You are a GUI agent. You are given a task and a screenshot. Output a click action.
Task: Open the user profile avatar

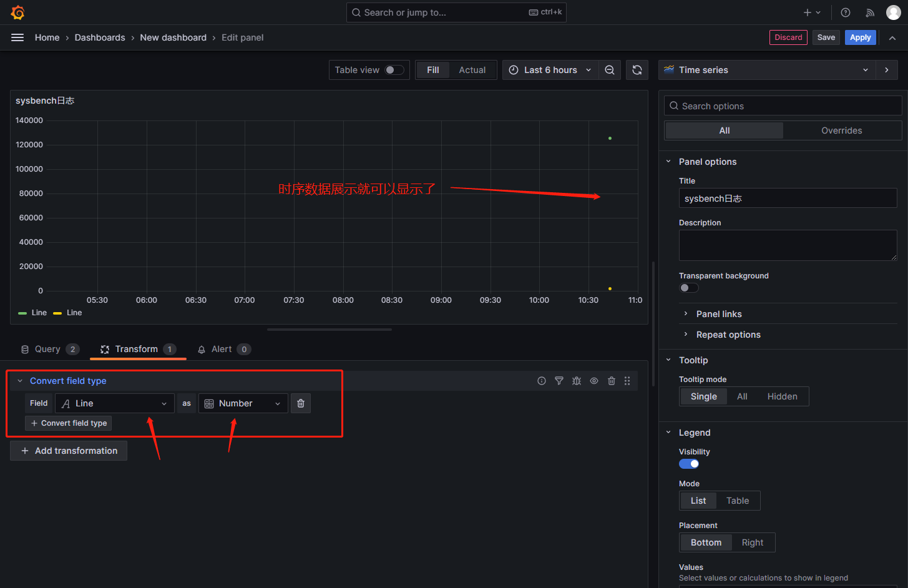pyautogui.click(x=894, y=12)
